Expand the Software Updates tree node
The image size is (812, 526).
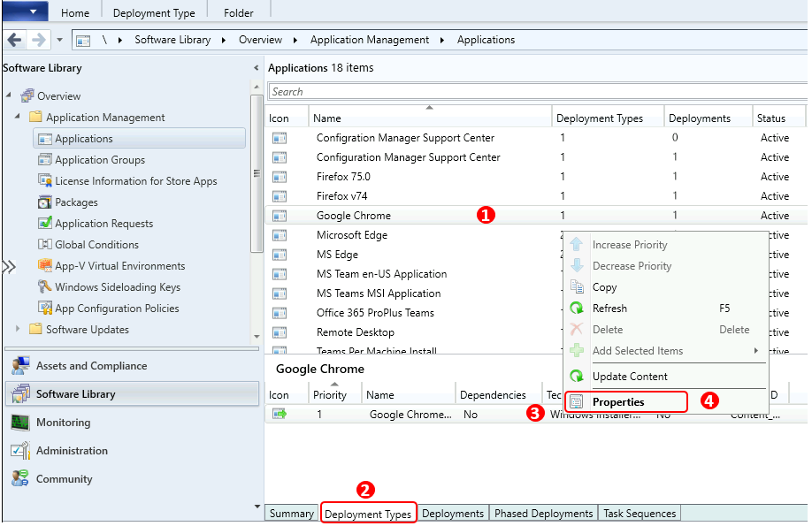(x=18, y=329)
